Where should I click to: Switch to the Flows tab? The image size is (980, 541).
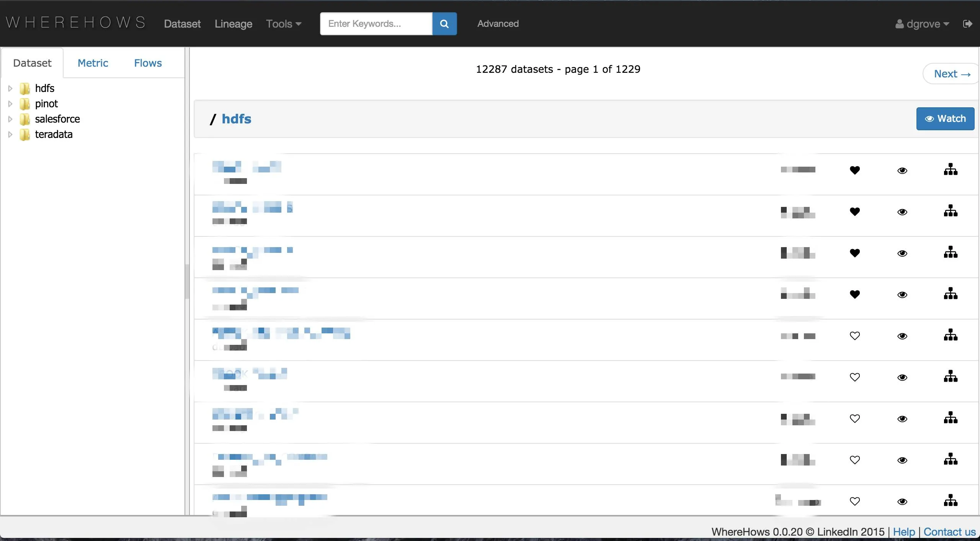coord(148,63)
